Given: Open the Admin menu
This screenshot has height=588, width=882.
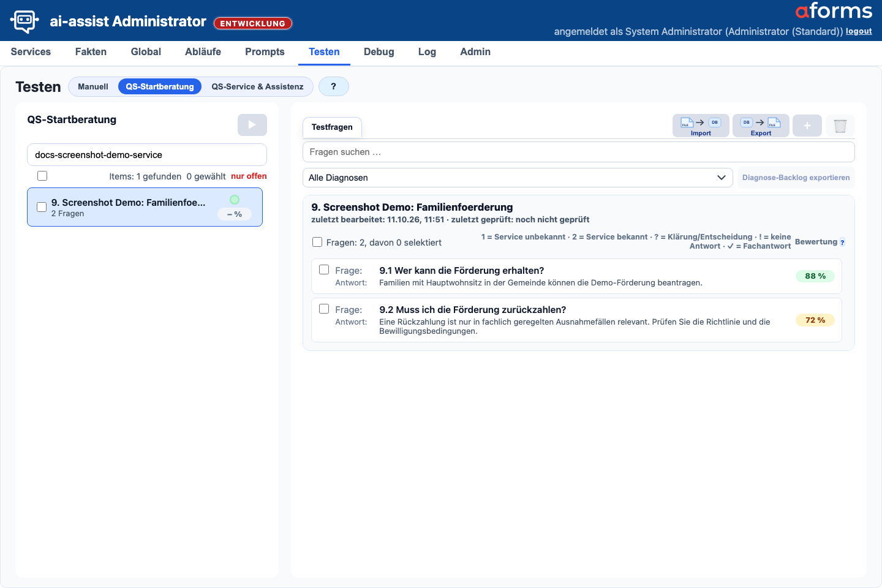Looking at the screenshot, I should coord(475,52).
